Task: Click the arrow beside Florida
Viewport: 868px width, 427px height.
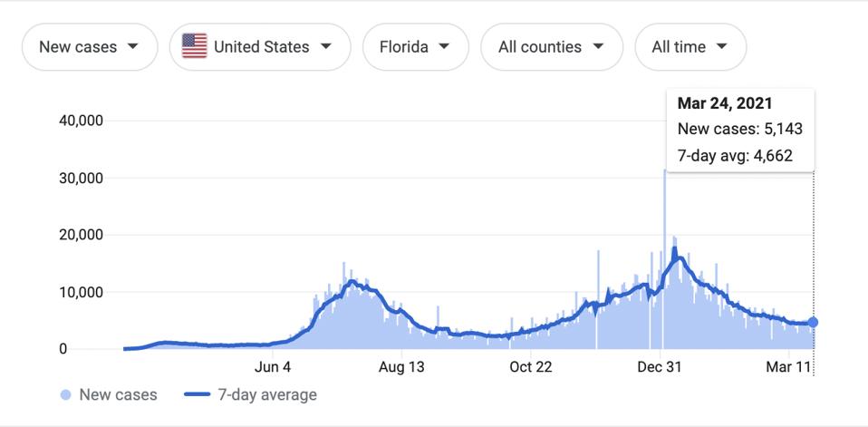Action: click(x=444, y=46)
